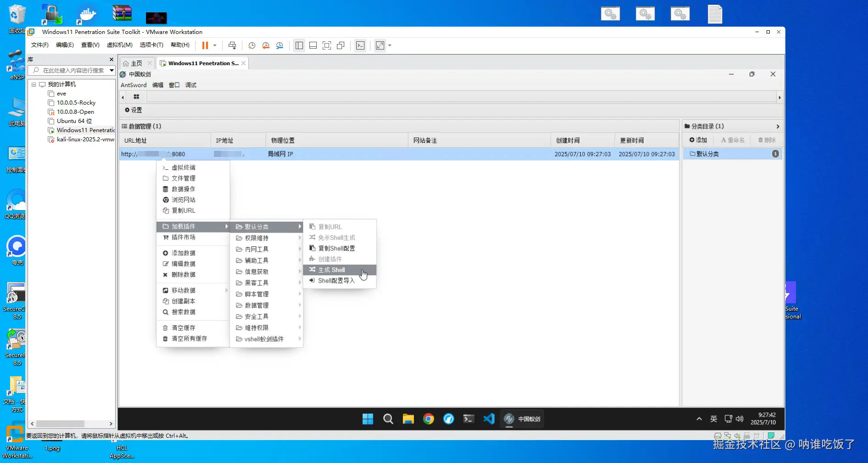Choose 生成 Shell in the submenu
The height and width of the screenshot is (463, 868).
(340, 270)
